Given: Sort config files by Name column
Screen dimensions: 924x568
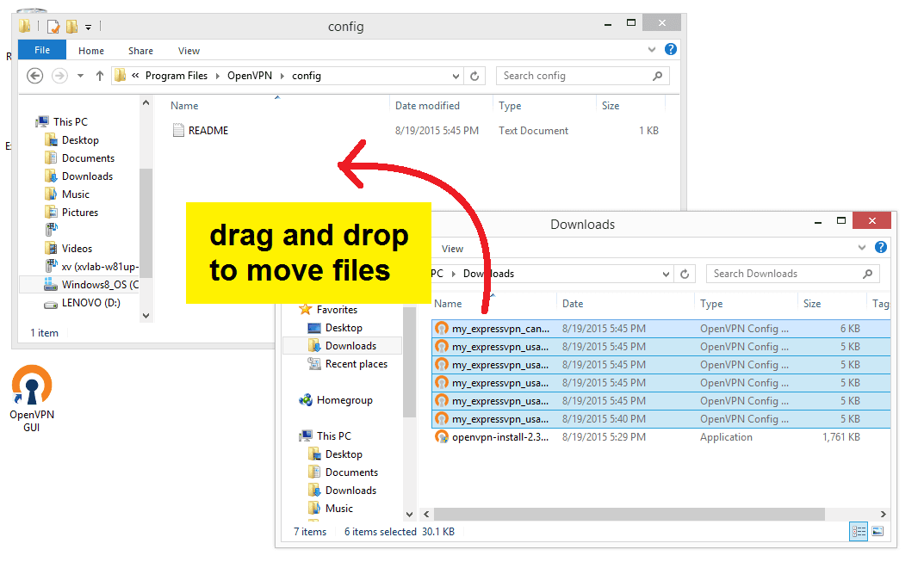Looking at the screenshot, I should [x=184, y=106].
